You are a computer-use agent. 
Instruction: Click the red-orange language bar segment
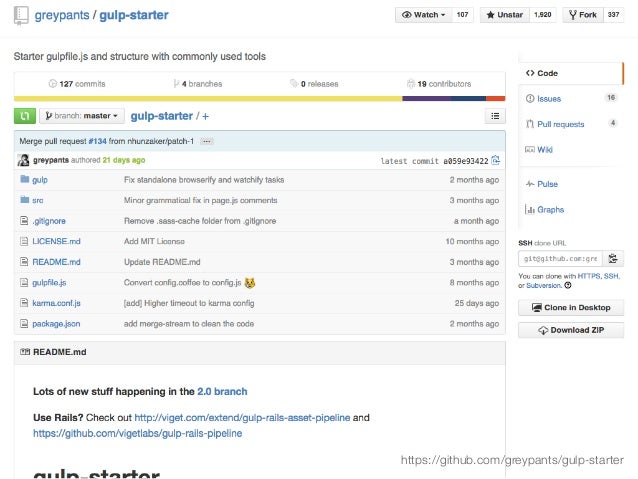tap(496, 98)
